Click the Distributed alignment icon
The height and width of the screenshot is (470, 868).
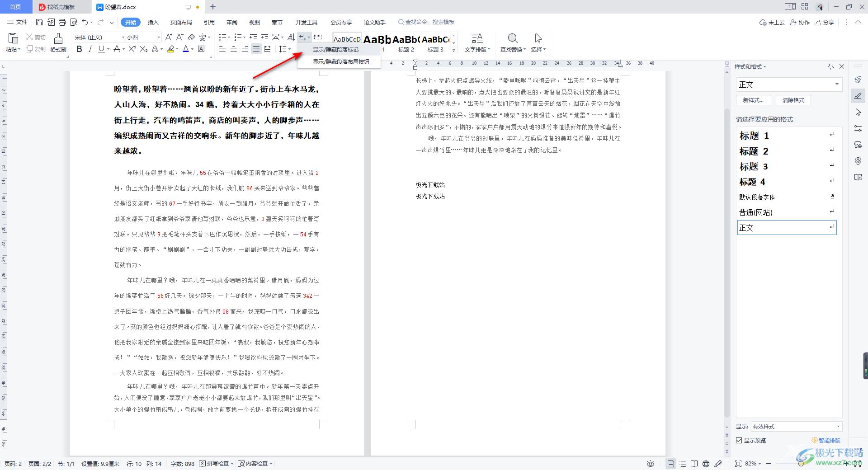[268, 49]
